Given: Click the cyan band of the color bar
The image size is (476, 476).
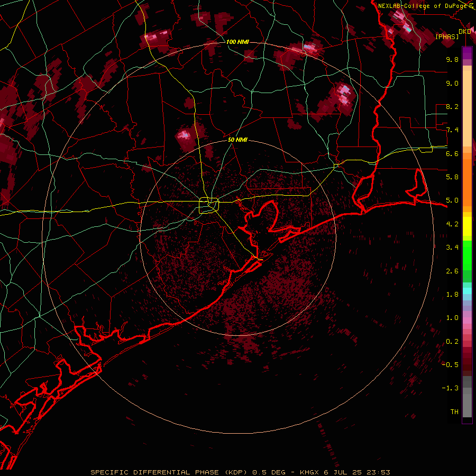Looking at the screenshot, I should (x=467, y=291).
